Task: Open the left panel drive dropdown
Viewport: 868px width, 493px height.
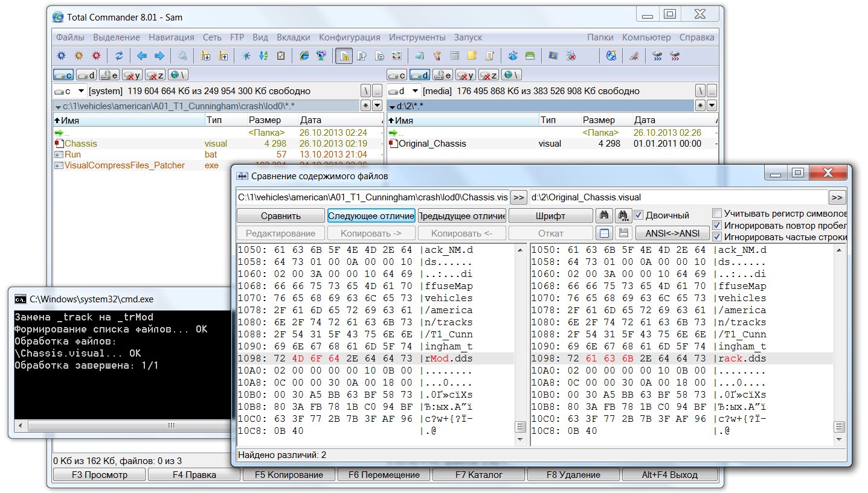Action: (x=82, y=91)
